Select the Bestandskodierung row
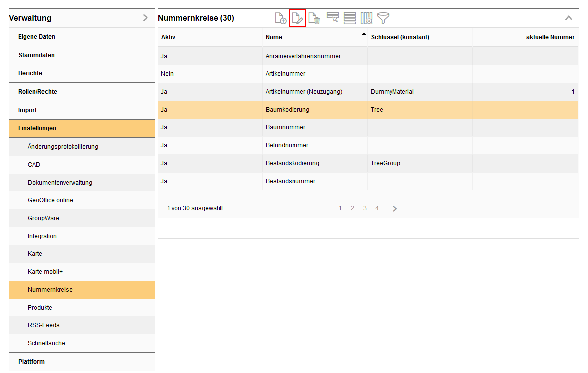 pos(293,163)
